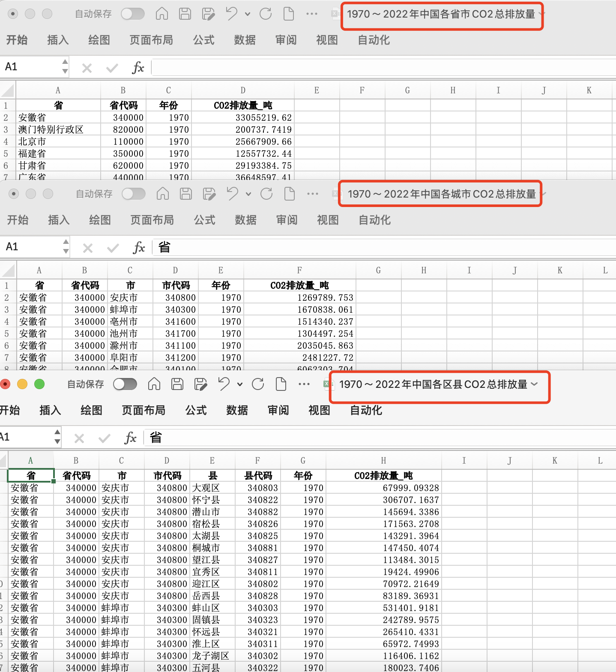The image size is (616, 672).
Task: Click the formula bar in 各省市 window
Action: (x=384, y=68)
